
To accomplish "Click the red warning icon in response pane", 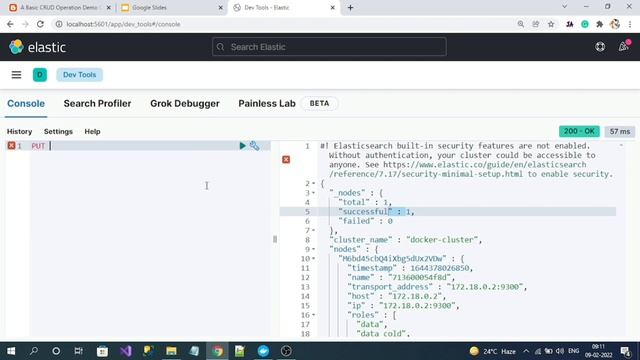I will [x=286, y=159].
